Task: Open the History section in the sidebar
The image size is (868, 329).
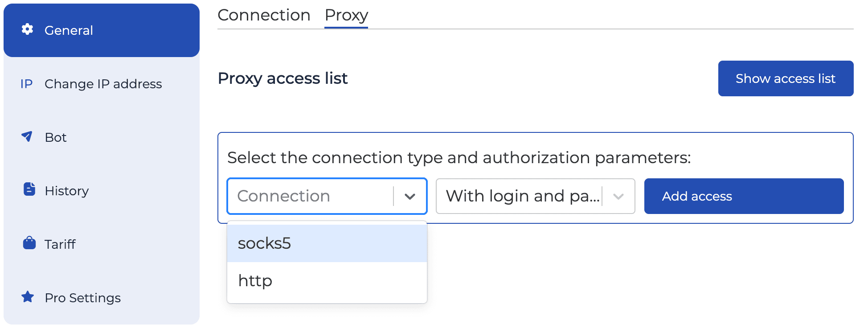Action: [66, 190]
